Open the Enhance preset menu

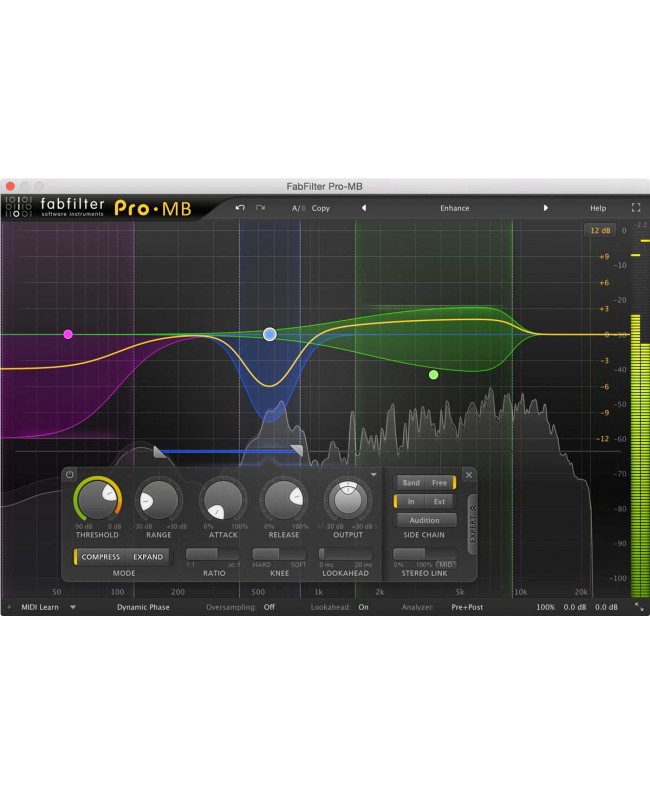455,208
